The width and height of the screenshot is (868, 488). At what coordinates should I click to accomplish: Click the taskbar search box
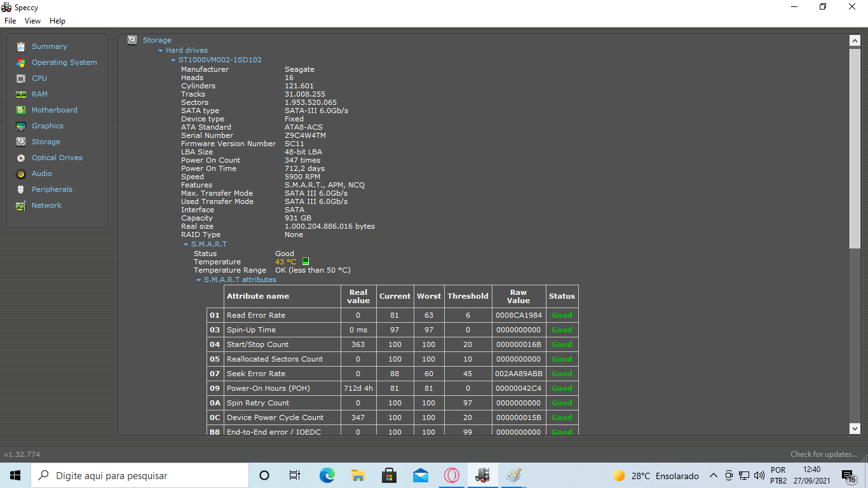pos(140,475)
